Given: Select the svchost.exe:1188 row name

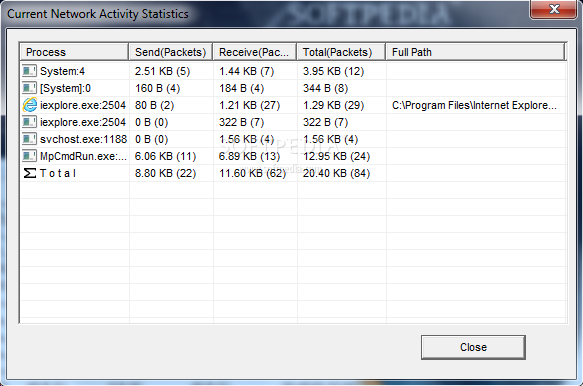Looking at the screenshot, I should (x=83, y=139).
